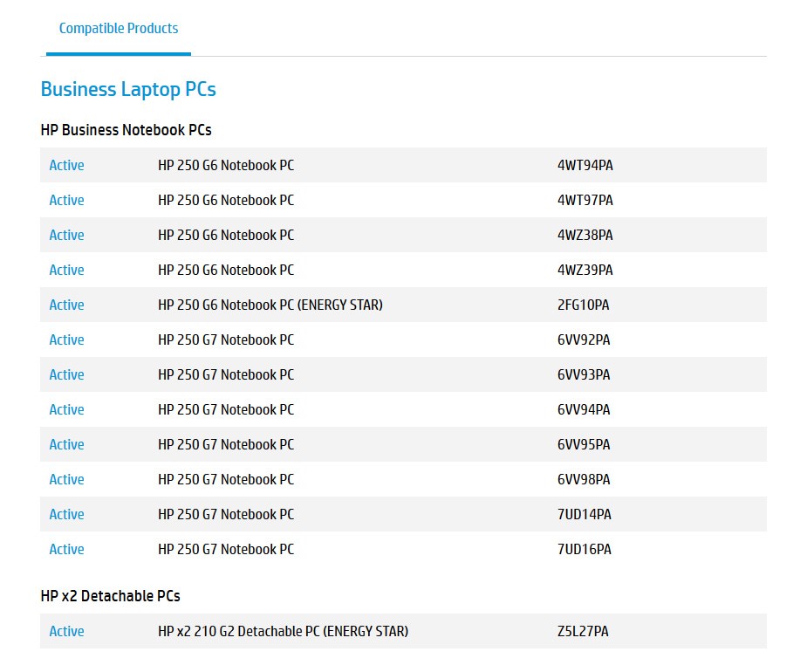The width and height of the screenshot is (807, 672).
Task: Select part number 6VV93PA
Action: point(584,375)
